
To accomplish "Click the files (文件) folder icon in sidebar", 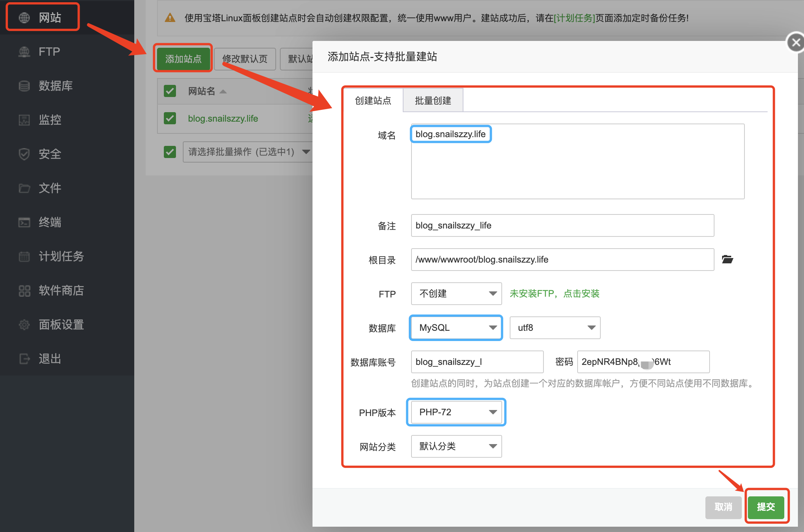I will point(24,188).
